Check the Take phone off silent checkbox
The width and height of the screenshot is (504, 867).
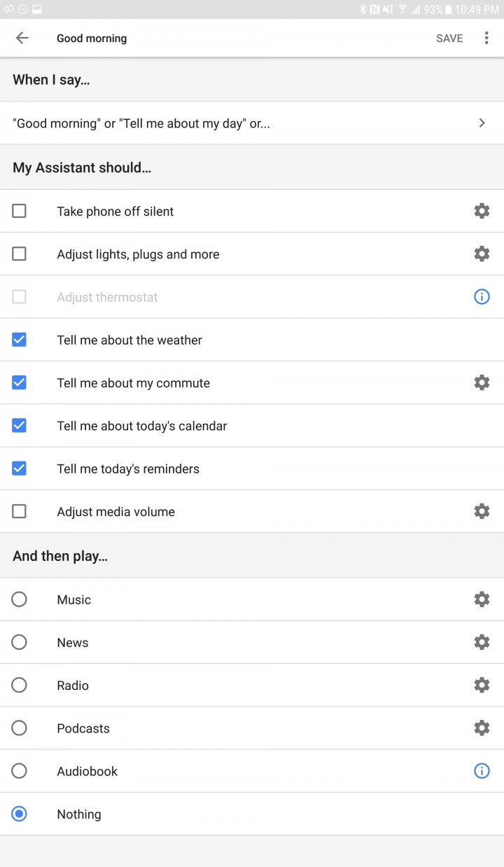coord(20,211)
